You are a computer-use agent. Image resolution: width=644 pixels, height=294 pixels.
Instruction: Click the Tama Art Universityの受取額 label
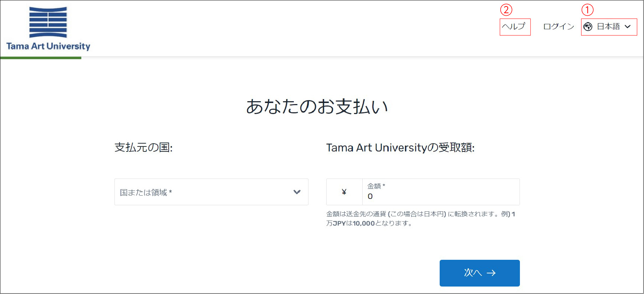(x=400, y=148)
